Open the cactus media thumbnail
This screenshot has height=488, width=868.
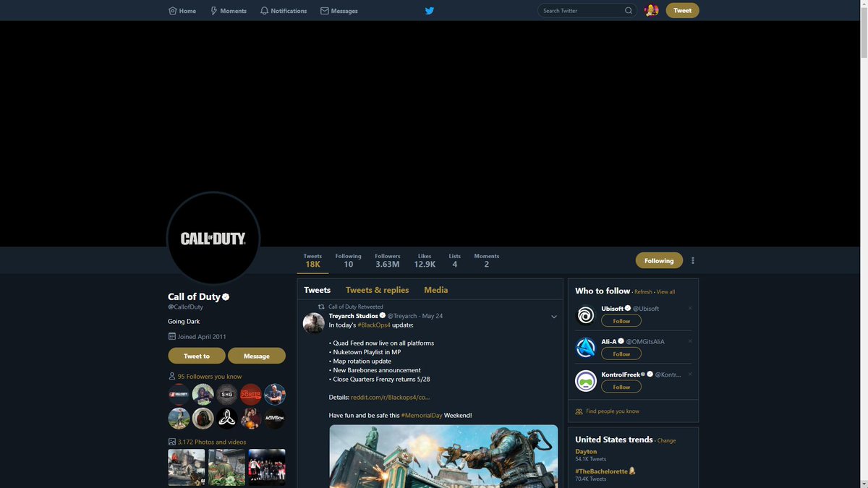pyautogui.click(x=227, y=467)
